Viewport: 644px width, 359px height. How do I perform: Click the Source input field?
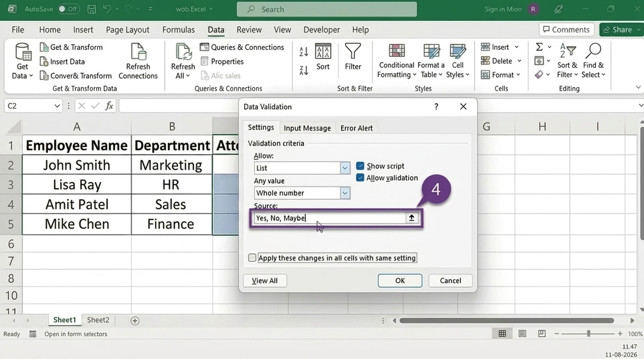coord(330,218)
